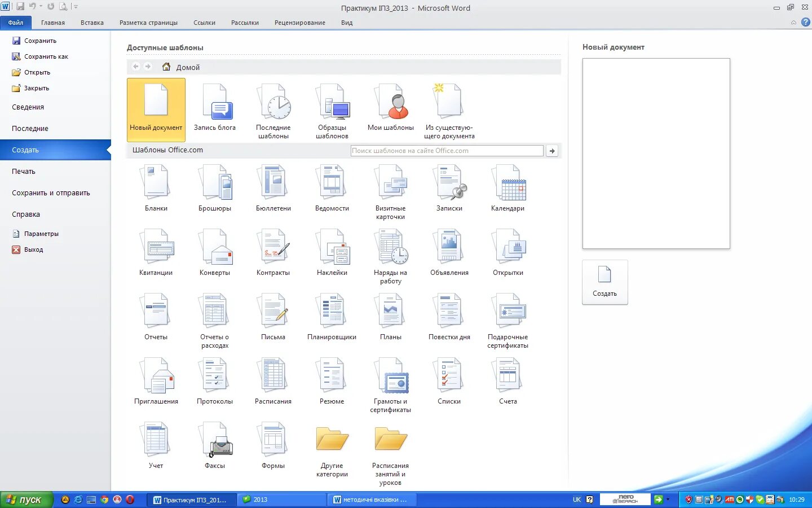Click the Windows пуск button
The height and width of the screenshot is (508, 812).
[26, 500]
